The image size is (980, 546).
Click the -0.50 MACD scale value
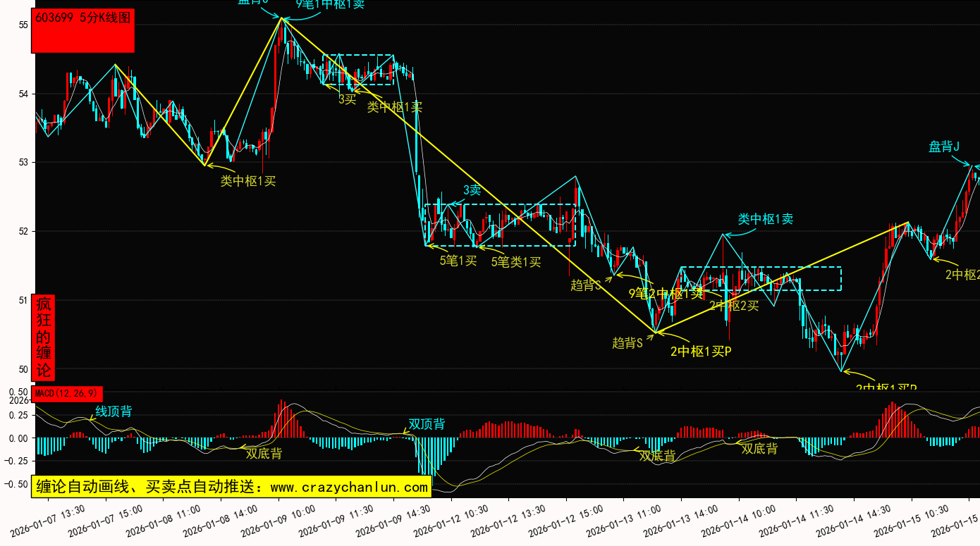click(x=18, y=484)
